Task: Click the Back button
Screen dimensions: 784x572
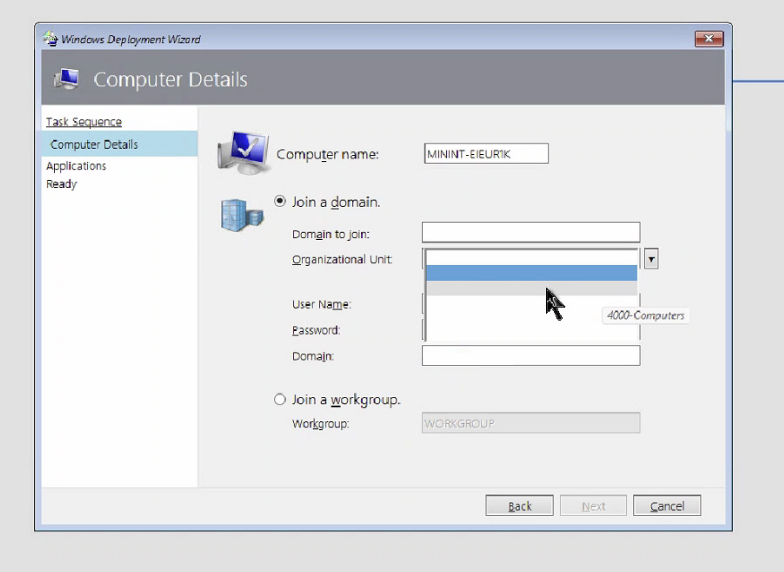Action: pos(520,506)
